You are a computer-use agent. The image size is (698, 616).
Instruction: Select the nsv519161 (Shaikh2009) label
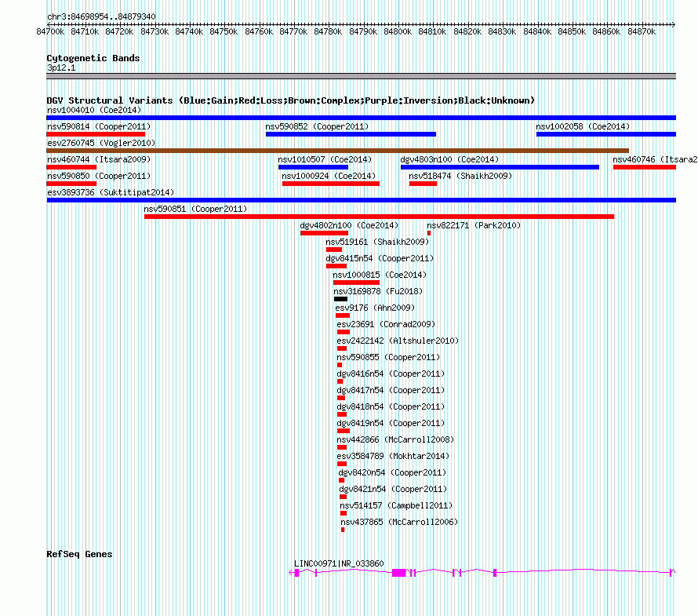tap(377, 242)
